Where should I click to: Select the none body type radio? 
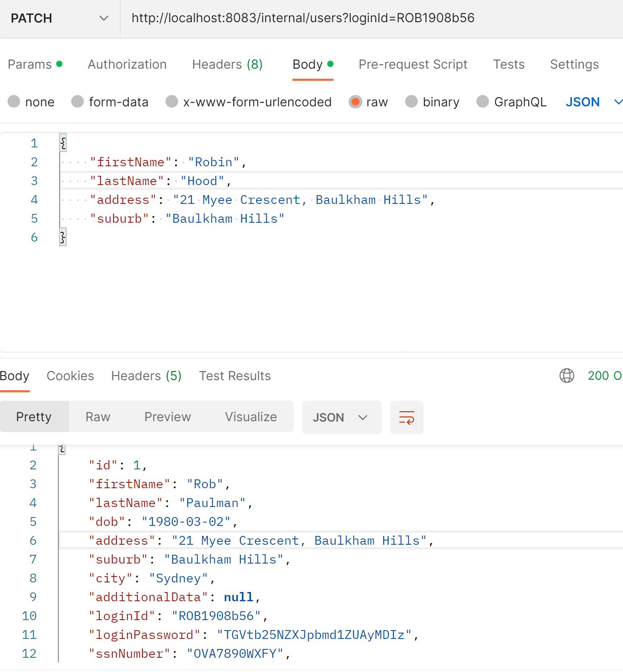(x=14, y=101)
